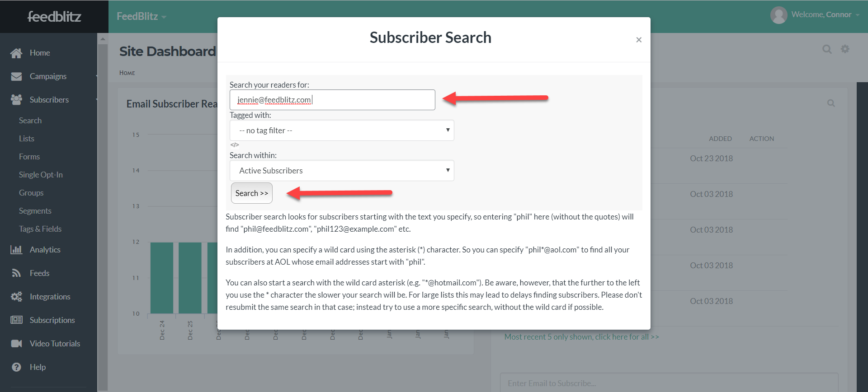Click the ACTION column header

762,139
